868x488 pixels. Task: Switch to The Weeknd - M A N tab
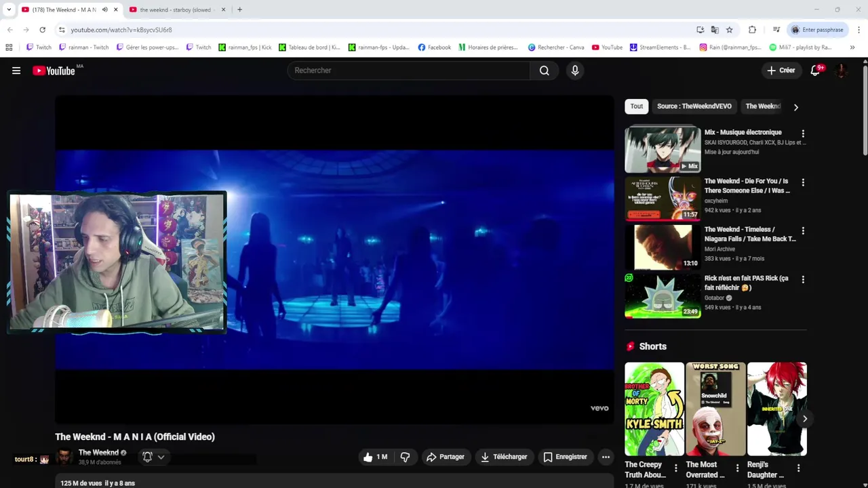(x=65, y=9)
